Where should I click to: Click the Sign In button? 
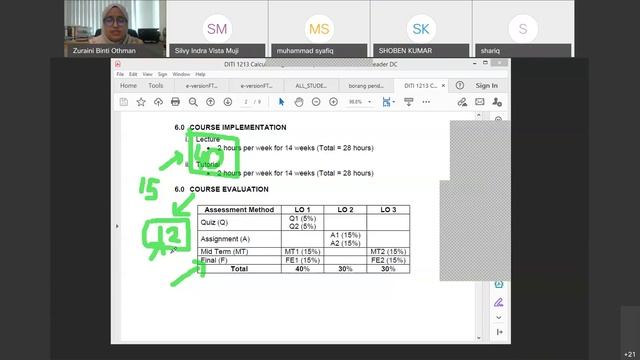[487, 86]
